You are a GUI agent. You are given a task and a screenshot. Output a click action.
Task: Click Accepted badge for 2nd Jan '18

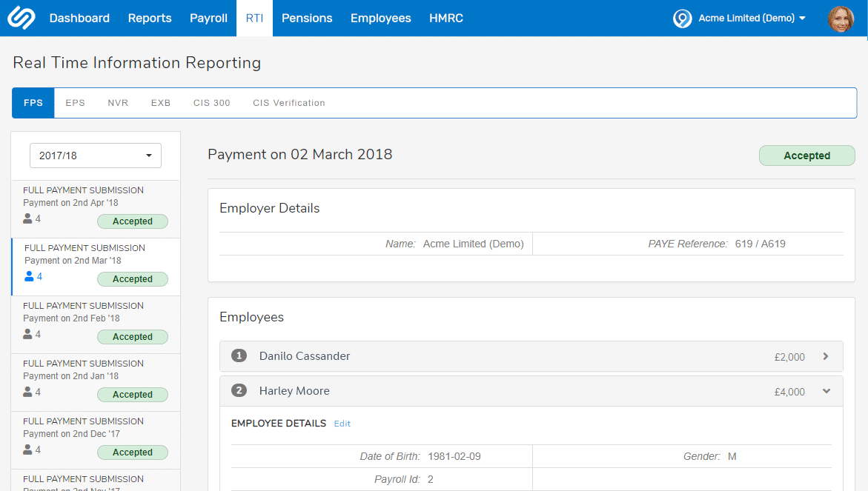(132, 395)
